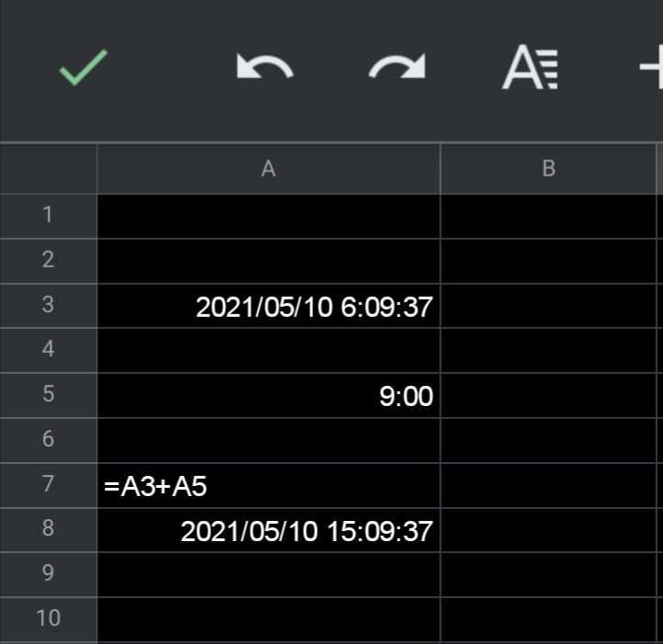
Task: Open the text formatting options
Action: (530, 69)
